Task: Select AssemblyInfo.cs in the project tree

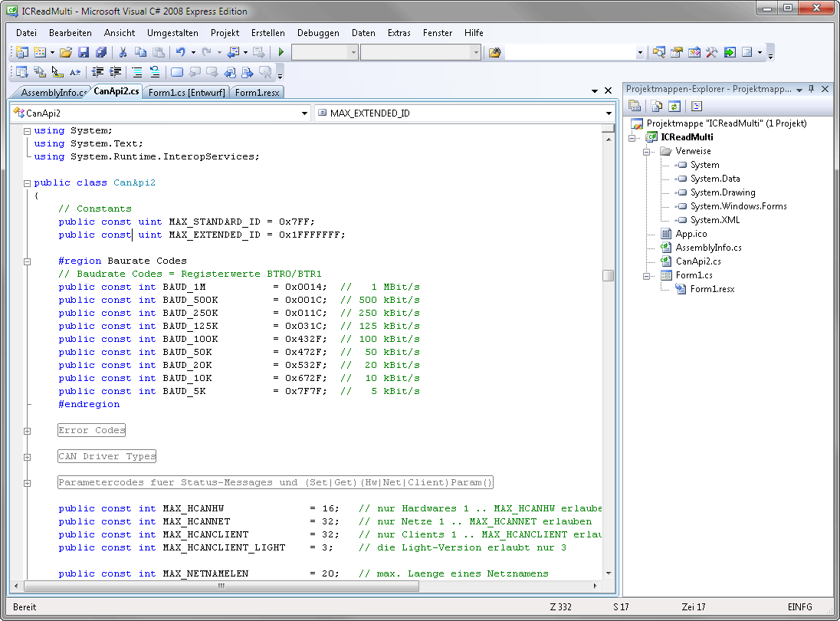Action: [707, 248]
